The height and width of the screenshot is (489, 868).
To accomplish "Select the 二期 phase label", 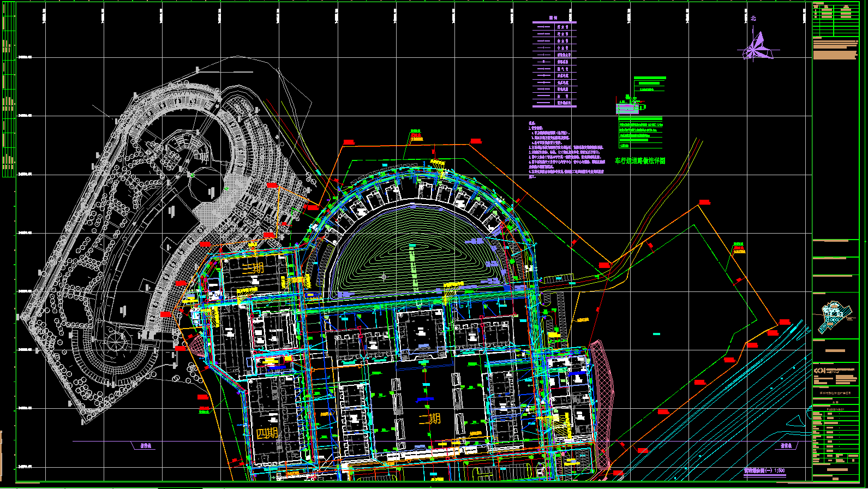I will point(429,419).
